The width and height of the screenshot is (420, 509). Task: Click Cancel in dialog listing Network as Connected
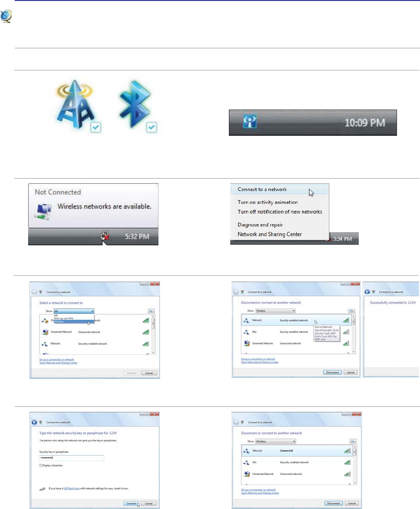click(352, 503)
